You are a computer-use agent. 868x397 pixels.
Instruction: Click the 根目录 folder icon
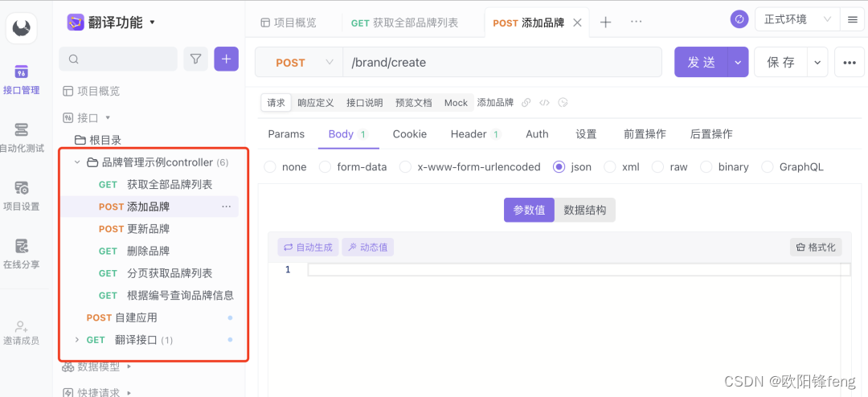(x=80, y=140)
